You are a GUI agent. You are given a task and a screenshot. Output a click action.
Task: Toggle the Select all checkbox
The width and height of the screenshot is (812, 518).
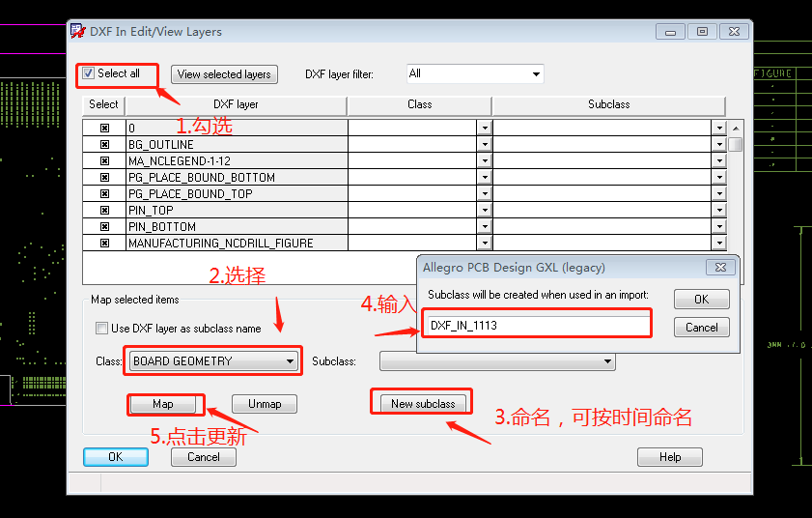coord(89,73)
